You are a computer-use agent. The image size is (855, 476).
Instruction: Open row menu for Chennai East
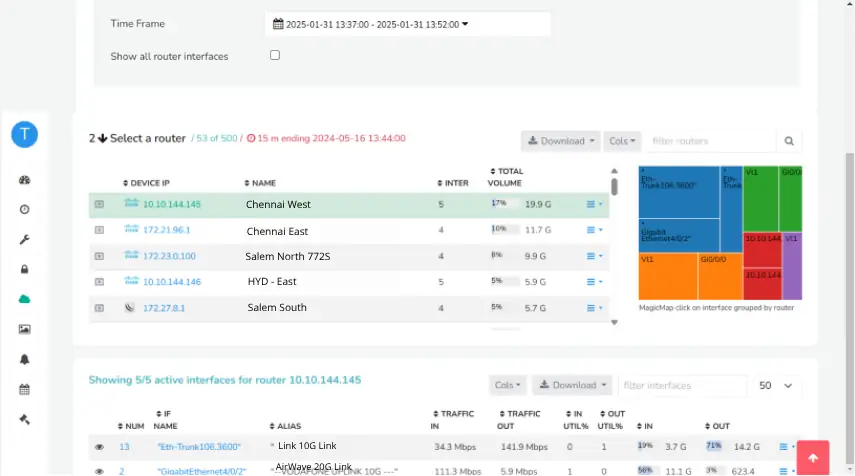(594, 230)
